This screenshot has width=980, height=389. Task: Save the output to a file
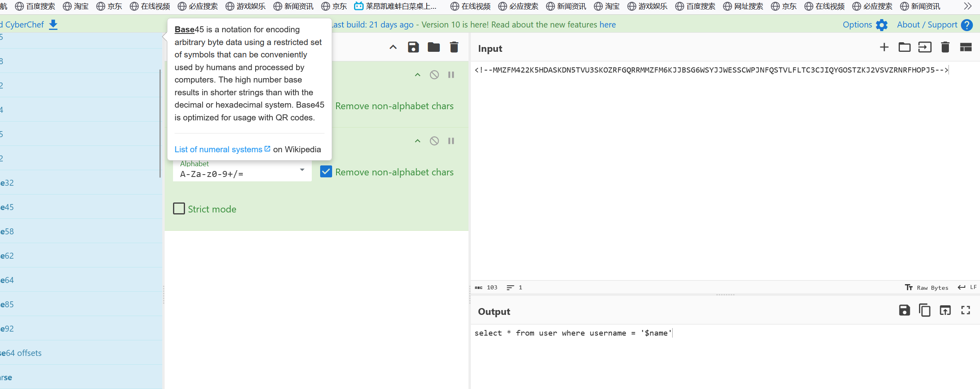point(904,310)
